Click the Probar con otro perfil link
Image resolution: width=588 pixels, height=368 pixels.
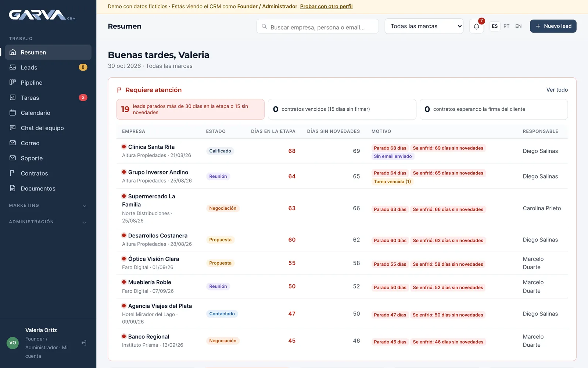click(326, 6)
